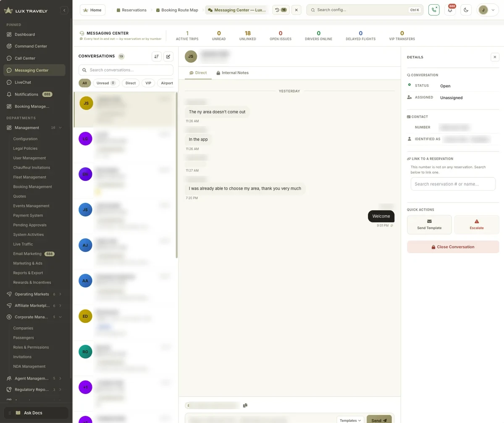
Task: Open the Templates dropdown in composer
Action: (351, 420)
